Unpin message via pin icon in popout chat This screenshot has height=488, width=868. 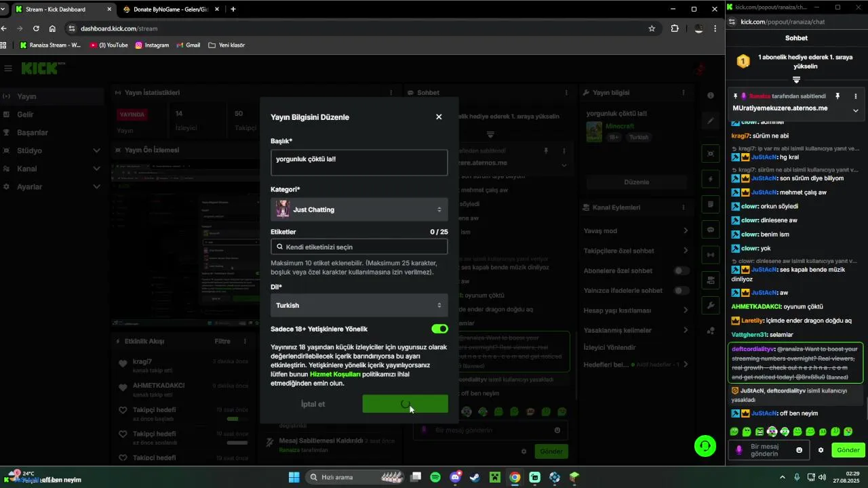[x=838, y=96]
